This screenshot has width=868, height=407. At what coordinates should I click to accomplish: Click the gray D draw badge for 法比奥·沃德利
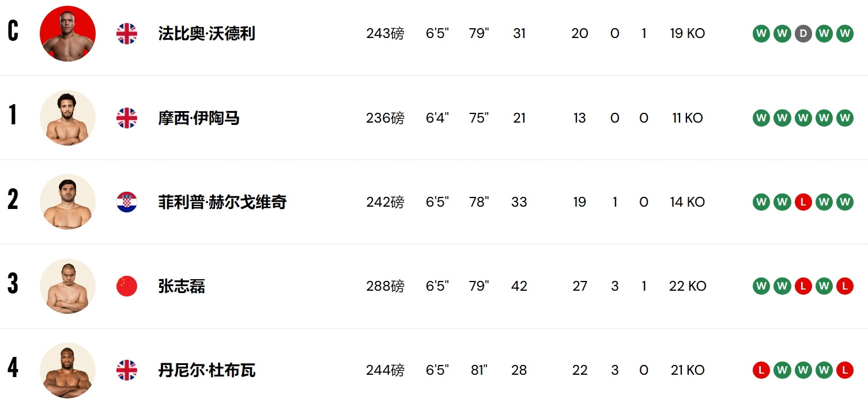[x=803, y=34]
